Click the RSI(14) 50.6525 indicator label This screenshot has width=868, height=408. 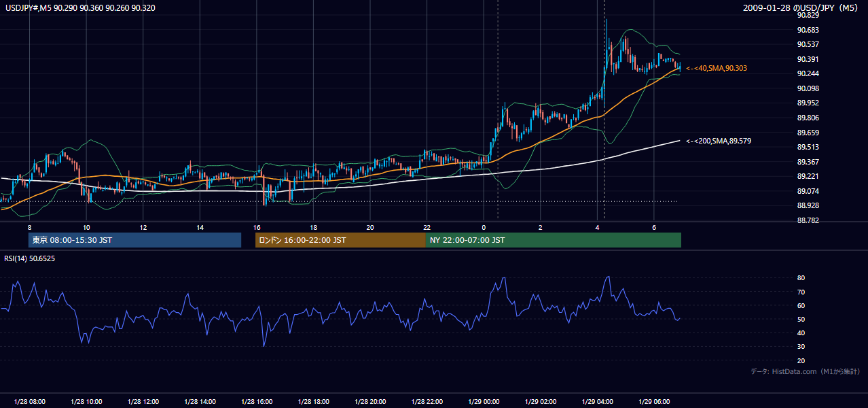[30, 258]
